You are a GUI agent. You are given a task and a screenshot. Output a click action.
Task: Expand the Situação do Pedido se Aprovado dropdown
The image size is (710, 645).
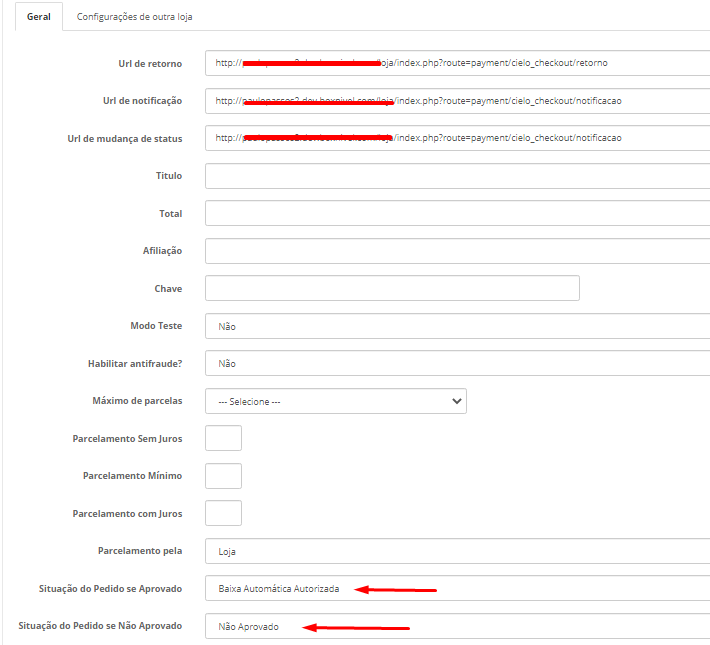tap(456, 589)
